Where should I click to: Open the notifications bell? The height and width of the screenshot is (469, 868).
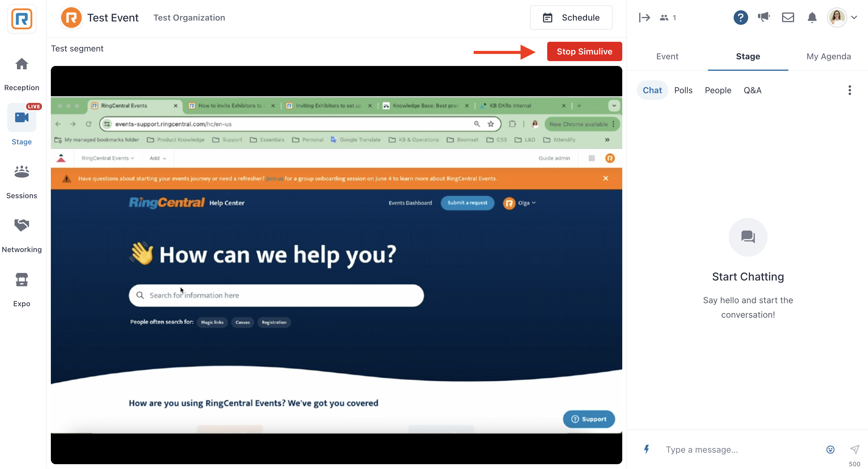(812, 18)
